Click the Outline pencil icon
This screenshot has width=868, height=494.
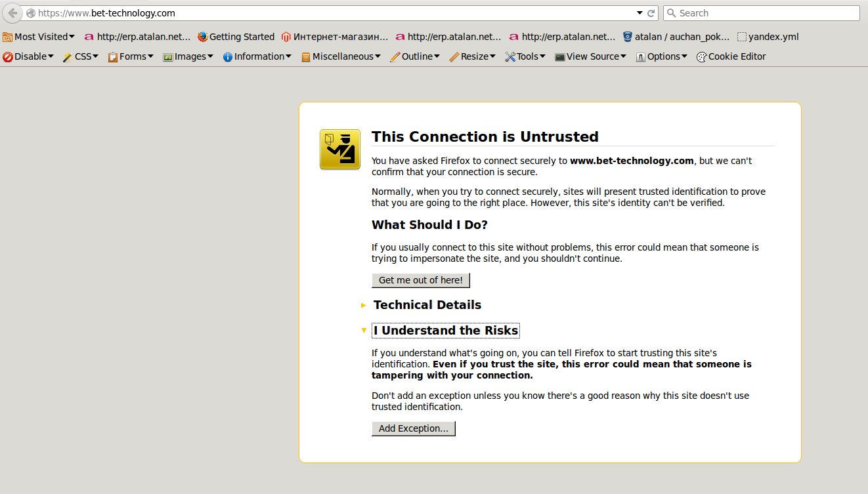click(395, 57)
